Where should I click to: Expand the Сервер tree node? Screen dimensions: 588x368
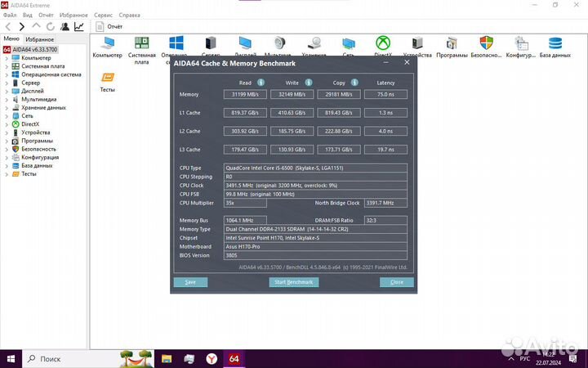click(7, 83)
